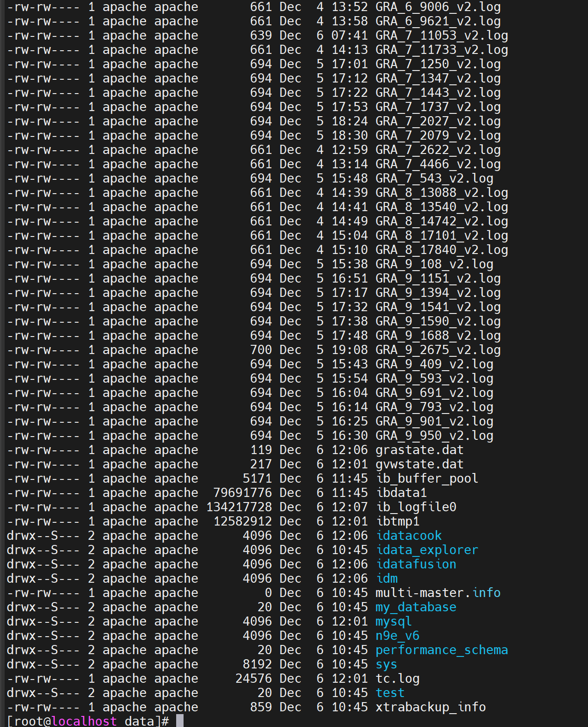Click the test directory name
The height and width of the screenshot is (727, 588).
tap(390, 693)
